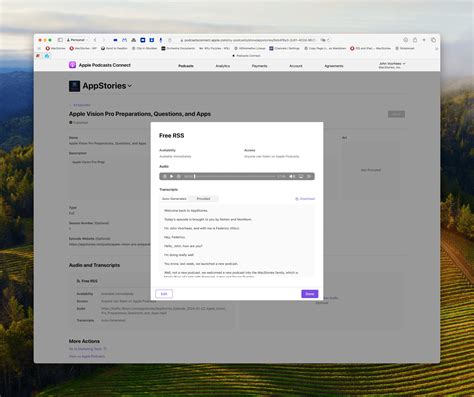Switch to Provided transcript tab

tap(203, 199)
